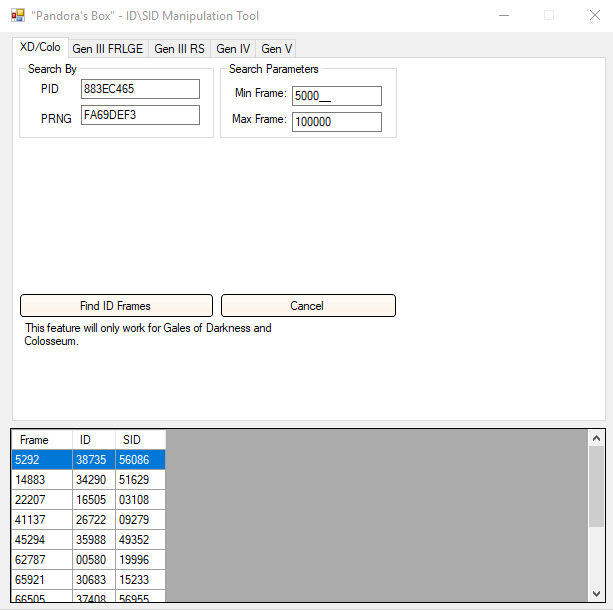Click SID cell 09279
This screenshot has width=613, height=610.
point(140,520)
